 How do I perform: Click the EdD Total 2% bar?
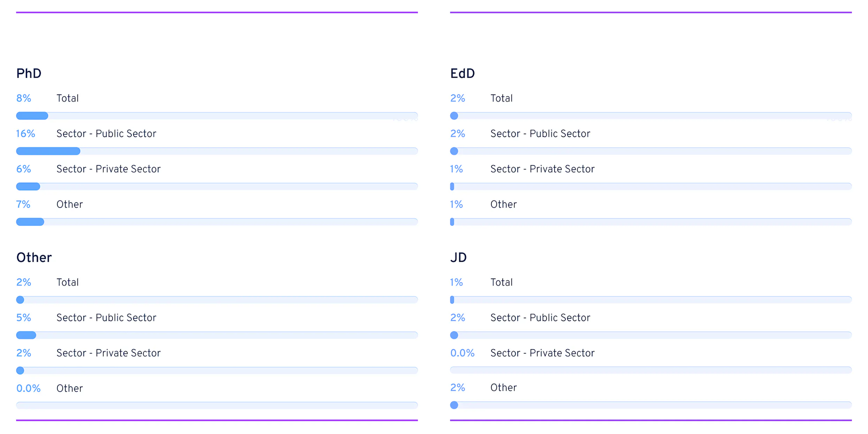tap(651, 116)
